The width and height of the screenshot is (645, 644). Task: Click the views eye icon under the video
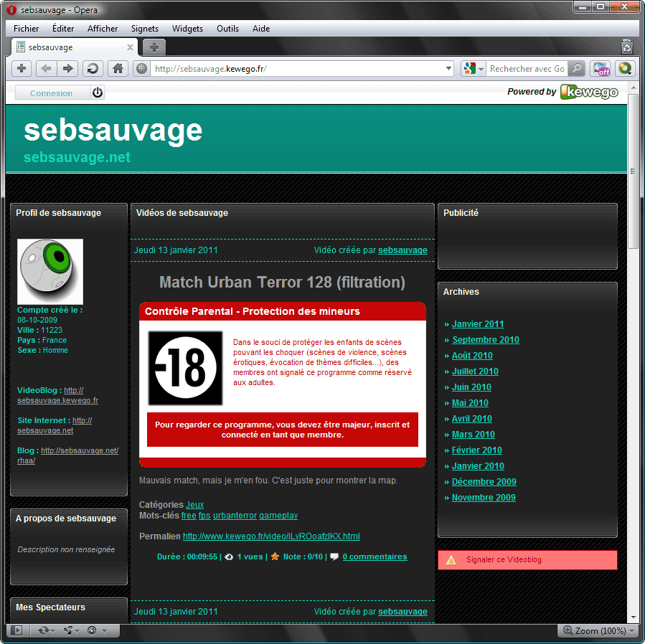click(x=229, y=557)
